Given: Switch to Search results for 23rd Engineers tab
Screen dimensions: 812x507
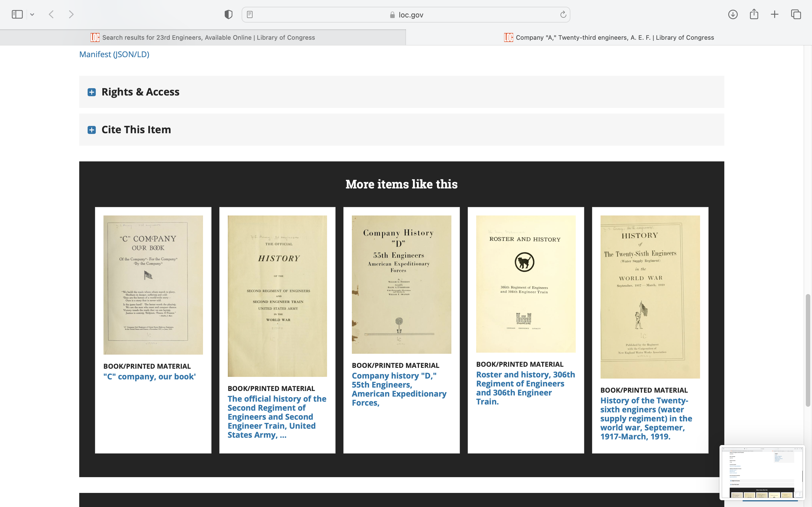Looking at the screenshot, I should [x=203, y=37].
